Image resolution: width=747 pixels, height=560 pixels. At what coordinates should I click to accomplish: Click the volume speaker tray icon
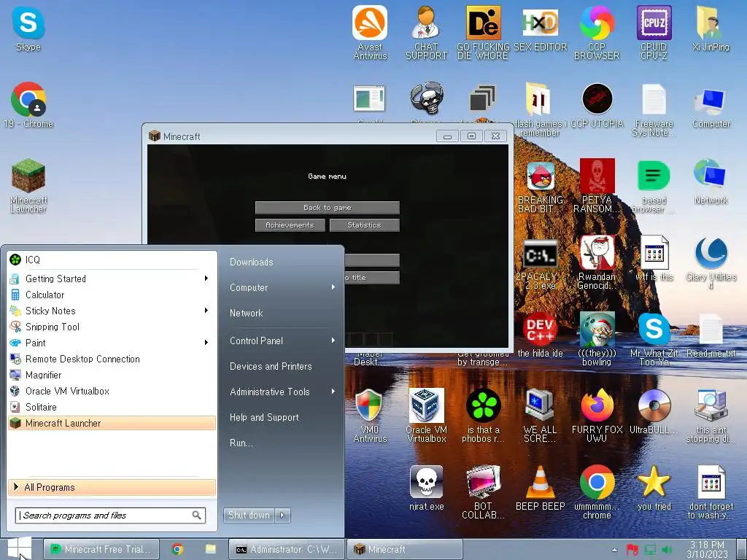667,550
